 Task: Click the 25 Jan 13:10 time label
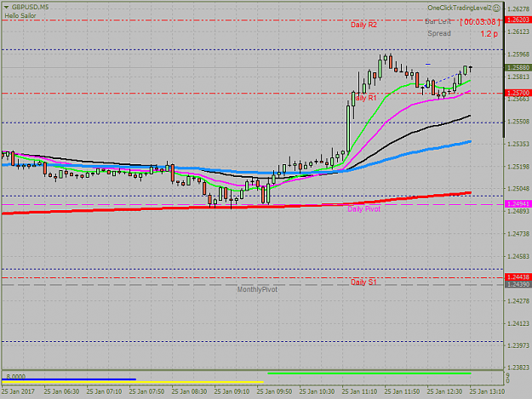pos(487,391)
